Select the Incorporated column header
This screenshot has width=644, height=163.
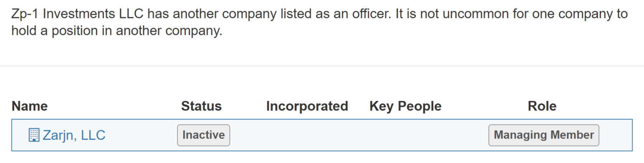[307, 106]
